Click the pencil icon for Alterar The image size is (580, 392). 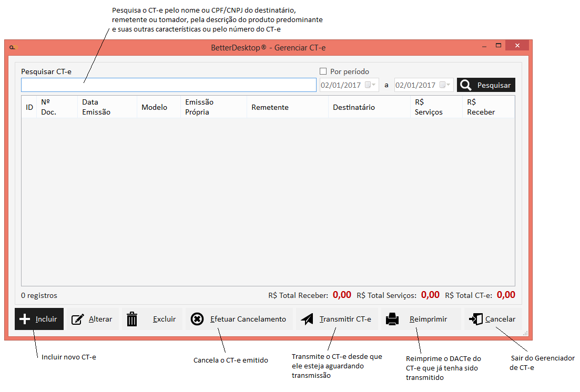click(x=78, y=319)
